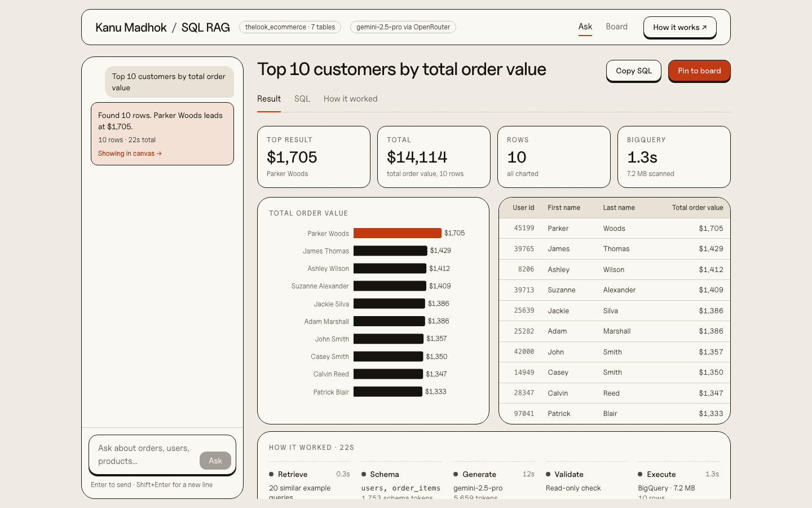Click the First name column header
The width and height of the screenshot is (812, 508).
[x=564, y=208]
